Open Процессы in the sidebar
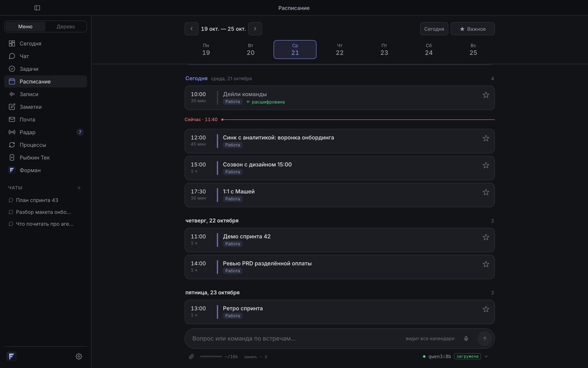 (x=46, y=145)
